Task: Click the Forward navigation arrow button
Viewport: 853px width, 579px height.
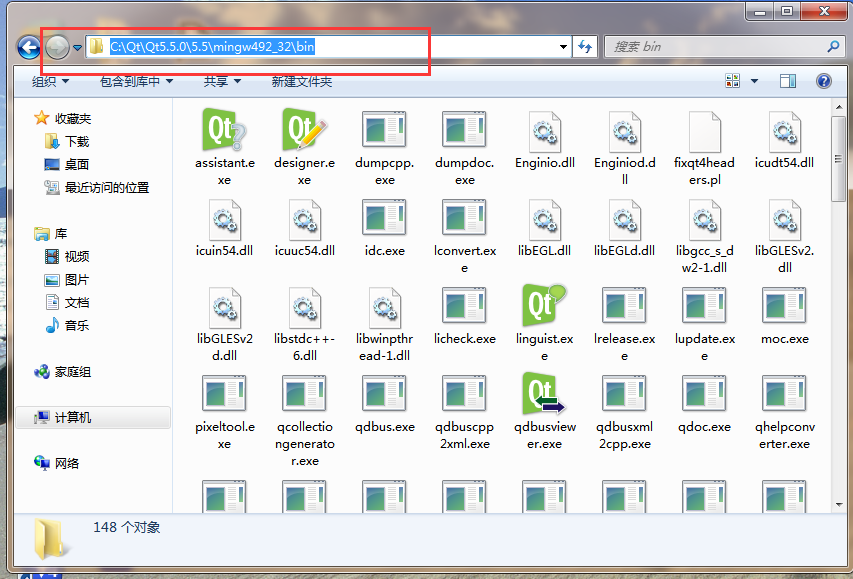Action: (x=57, y=47)
